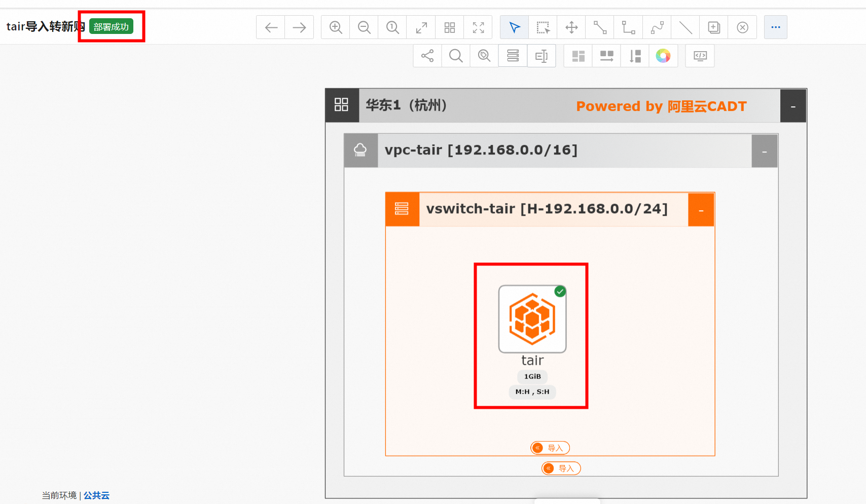Click the 部署成功 status badge
Image resolution: width=866 pixels, height=504 pixels.
[x=112, y=26]
